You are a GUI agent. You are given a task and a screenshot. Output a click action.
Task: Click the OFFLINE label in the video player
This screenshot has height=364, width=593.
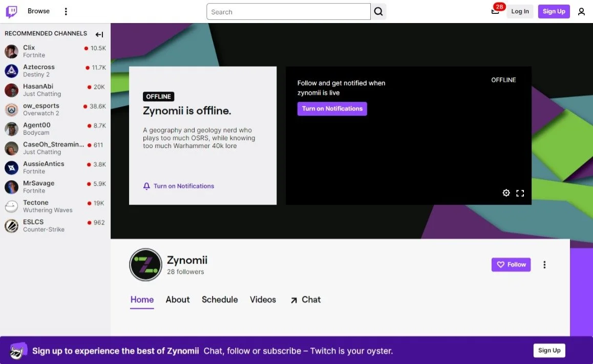click(x=503, y=80)
